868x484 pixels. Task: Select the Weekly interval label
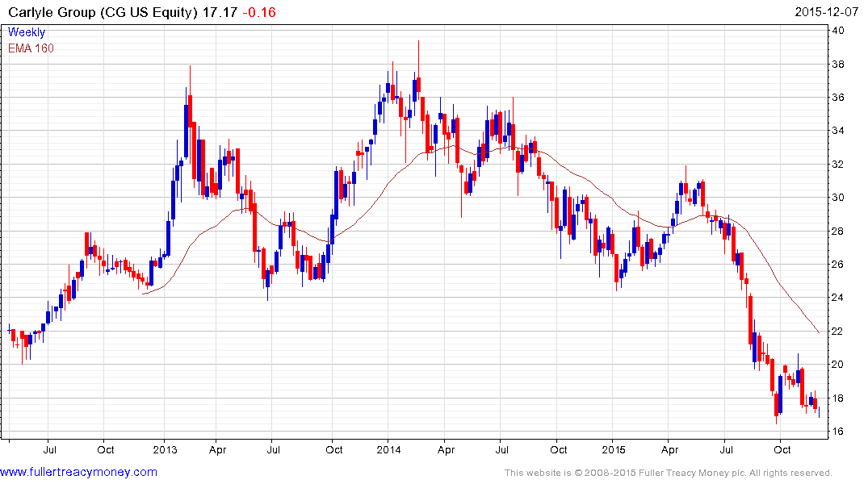pos(27,32)
